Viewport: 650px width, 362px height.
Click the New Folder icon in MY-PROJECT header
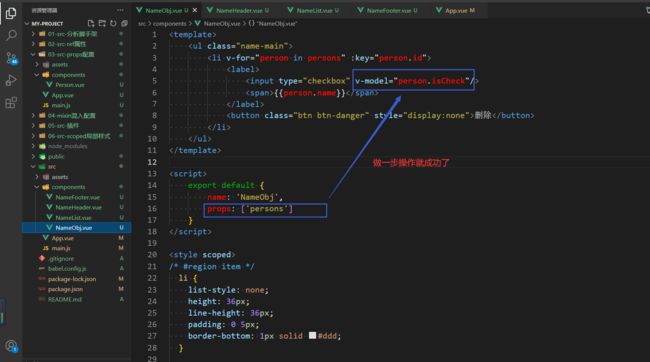point(102,24)
